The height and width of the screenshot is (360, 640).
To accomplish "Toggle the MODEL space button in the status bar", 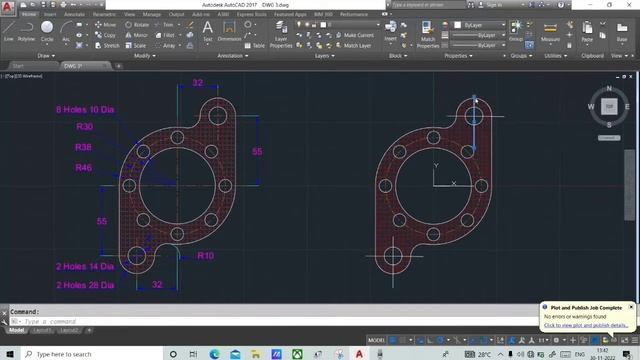I will coord(376,340).
